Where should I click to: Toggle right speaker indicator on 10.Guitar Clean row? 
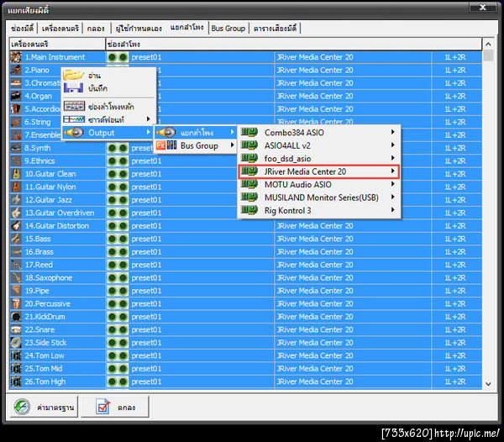click(x=123, y=174)
